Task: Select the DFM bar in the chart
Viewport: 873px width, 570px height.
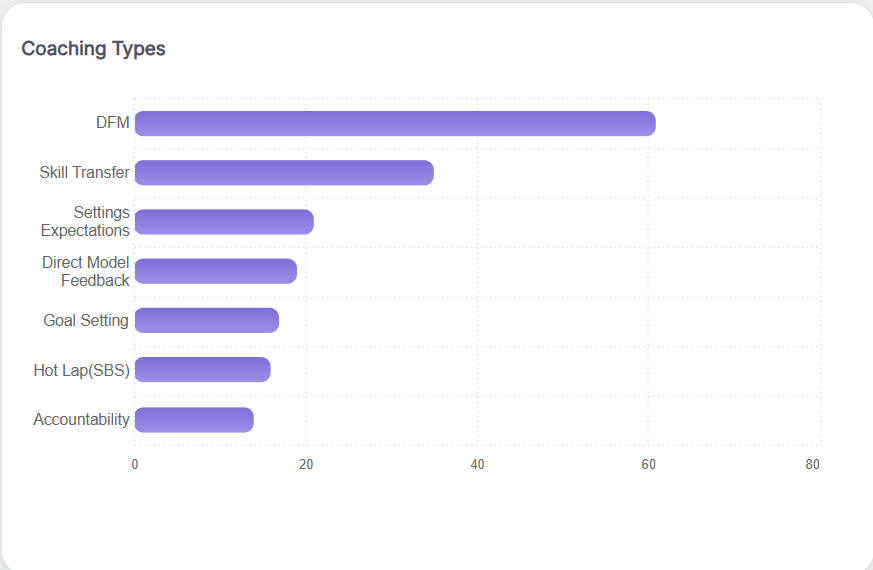Action: tap(395, 123)
